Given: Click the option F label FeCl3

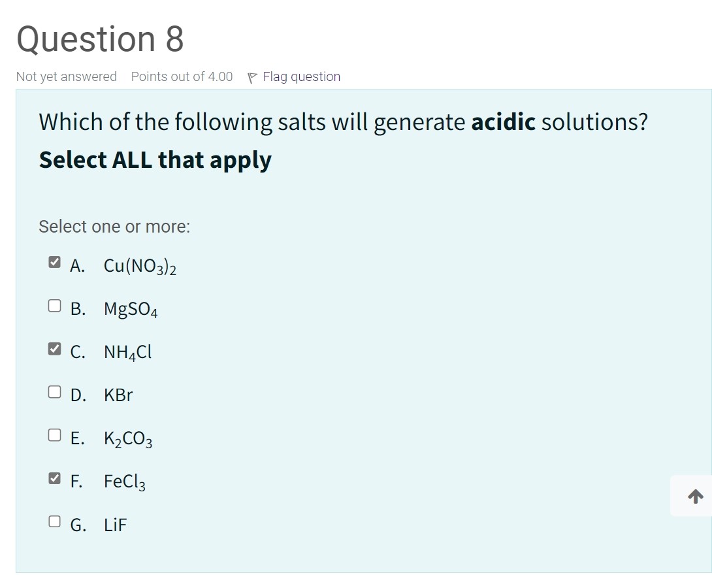Looking at the screenshot, I should (124, 481).
